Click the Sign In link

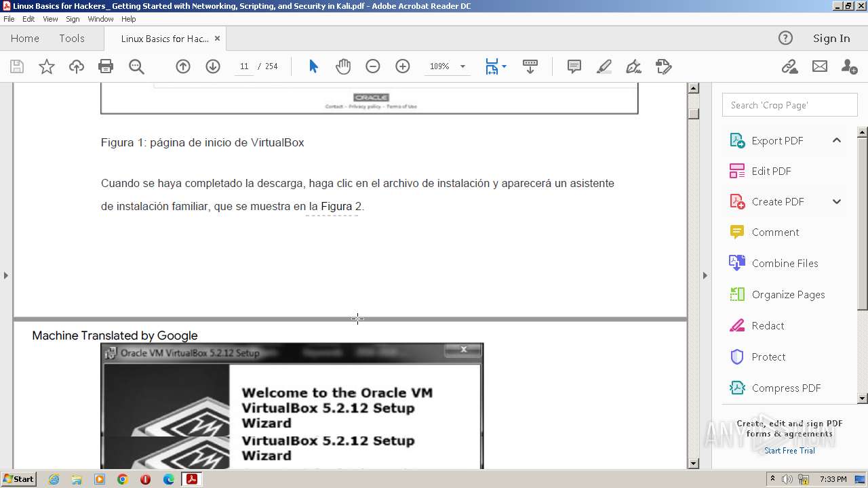point(831,38)
